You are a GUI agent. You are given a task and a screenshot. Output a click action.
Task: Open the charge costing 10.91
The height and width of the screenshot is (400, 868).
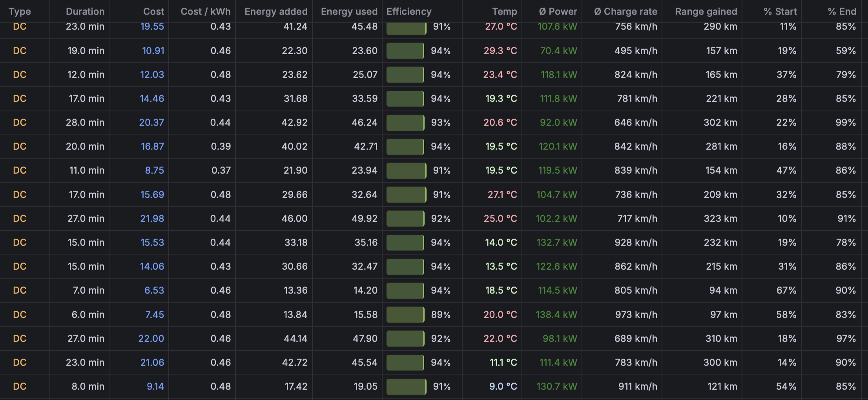[153, 51]
